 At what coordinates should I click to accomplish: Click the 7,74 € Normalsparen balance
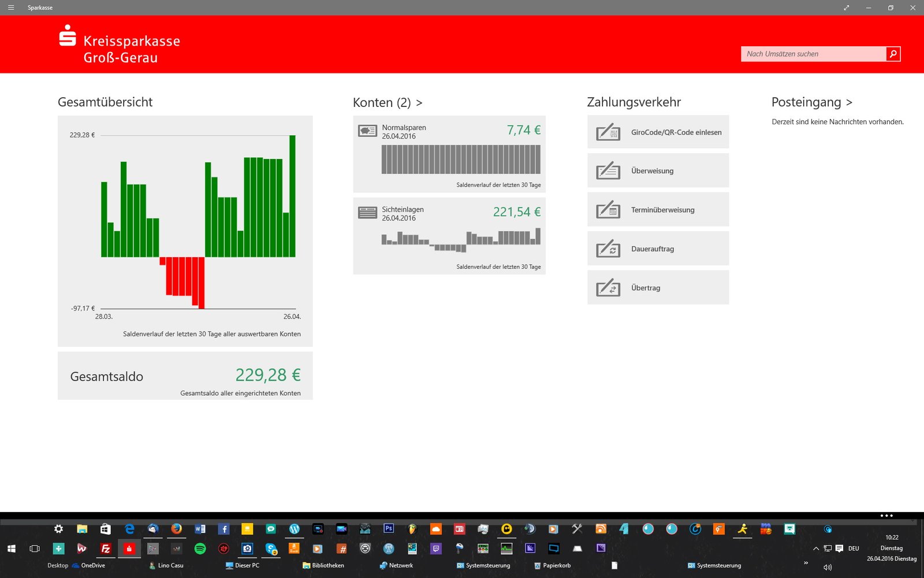[524, 130]
